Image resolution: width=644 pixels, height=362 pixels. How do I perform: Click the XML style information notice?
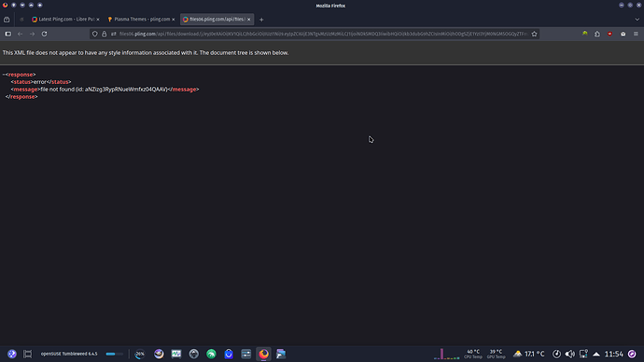click(146, 53)
